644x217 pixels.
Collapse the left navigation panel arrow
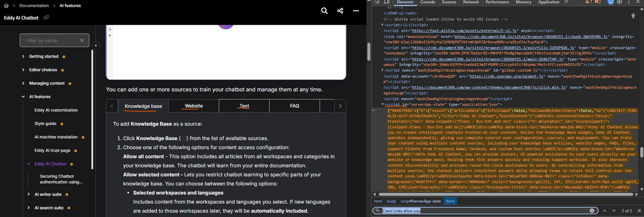pos(96,45)
